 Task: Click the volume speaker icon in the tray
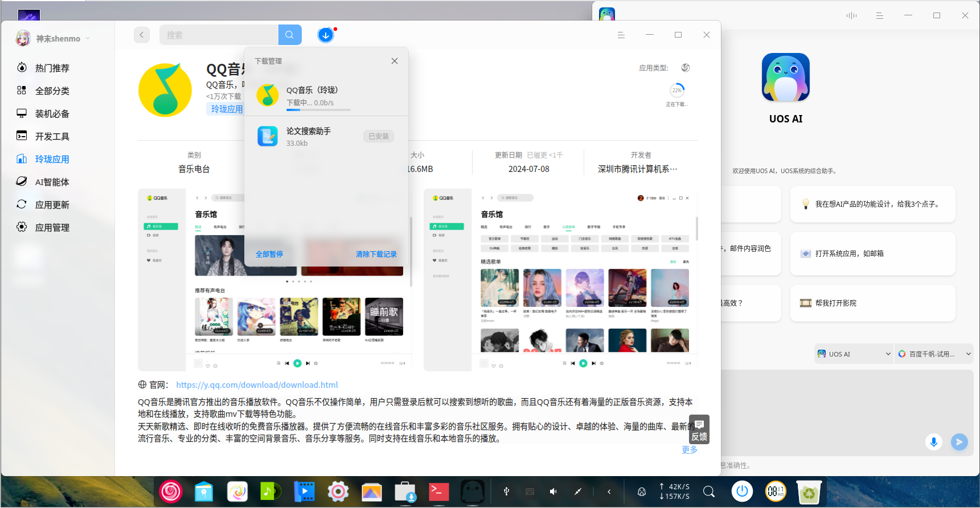(x=553, y=491)
